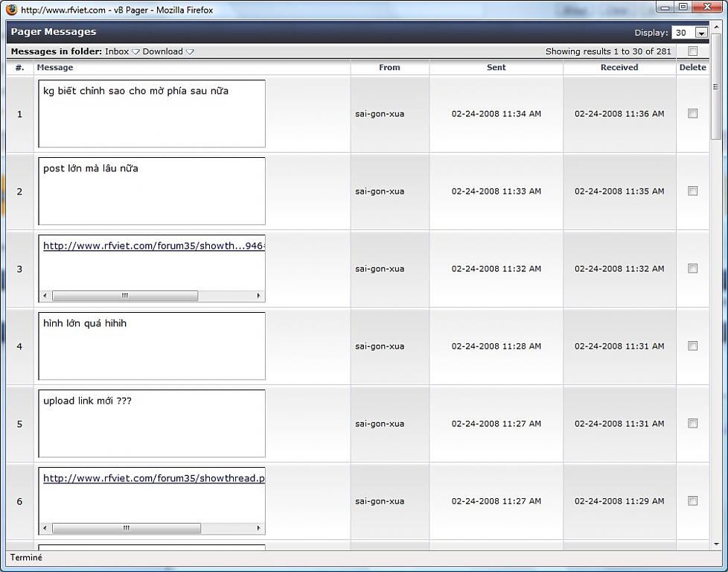Open the showthread link in message 6
728x572 pixels.
click(x=153, y=478)
